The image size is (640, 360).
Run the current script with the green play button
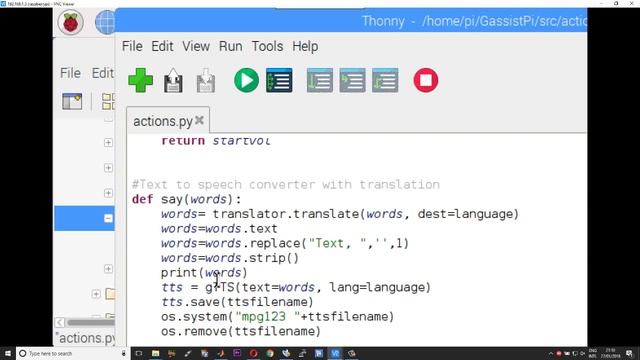246,80
